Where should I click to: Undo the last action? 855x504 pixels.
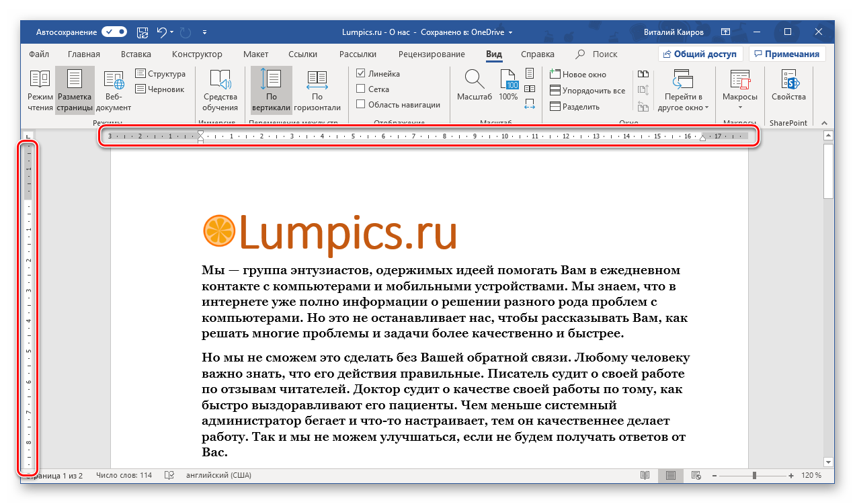[x=161, y=32]
